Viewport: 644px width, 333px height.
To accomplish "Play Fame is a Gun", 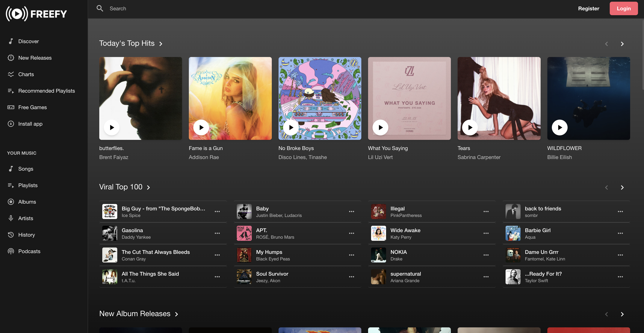I will (x=201, y=127).
